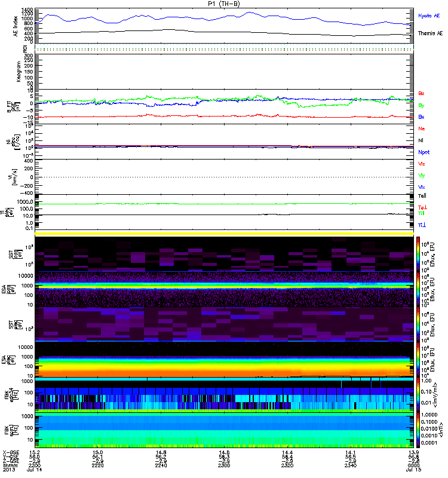Click the "X-GSE" row label
The width and height of the screenshot is (448, 478).
[x=10, y=452]
